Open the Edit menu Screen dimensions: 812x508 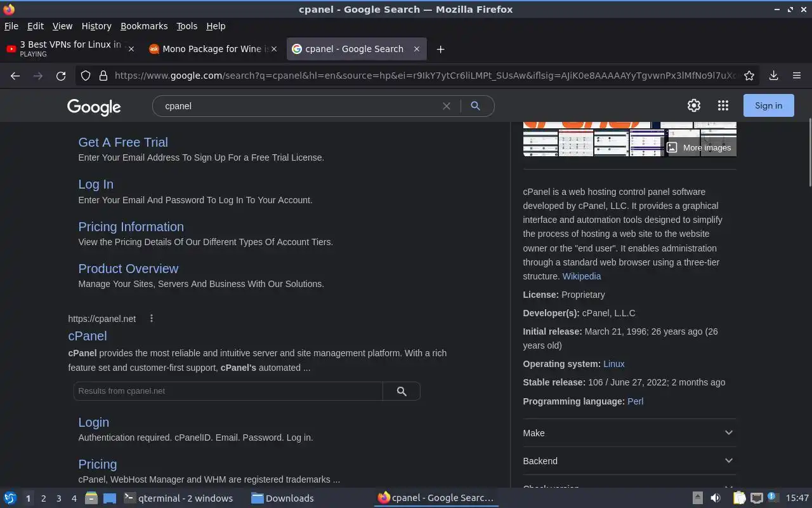pos(36,26)
